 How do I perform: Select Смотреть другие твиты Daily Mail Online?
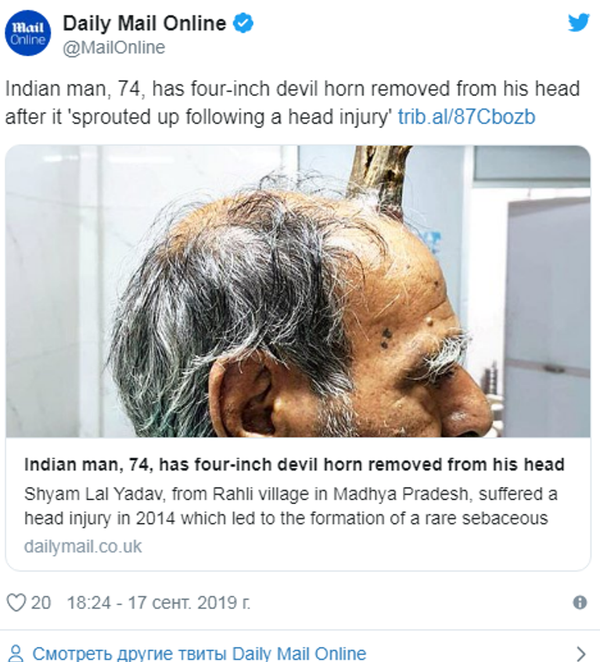pyautogui.click(x=199, y=653)
